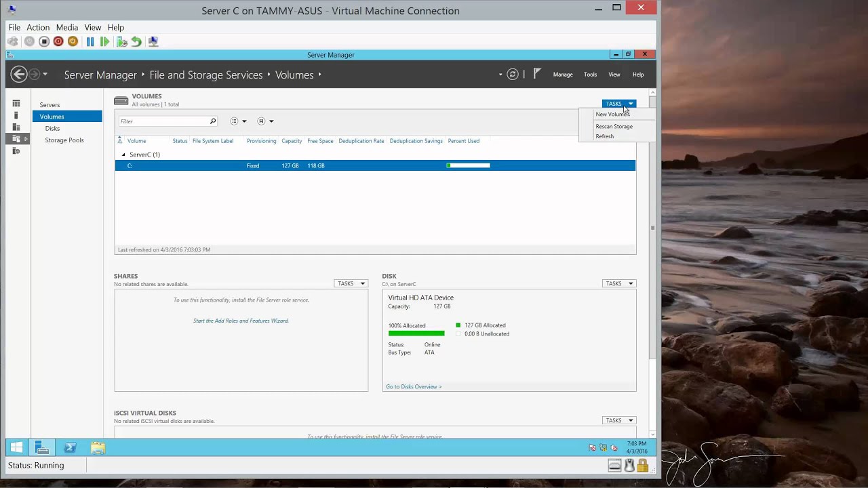Open the bottom role sidebar icon
The height and width of the screenshot is (488, 868).
pyautogui.click(x=16, y=150)
